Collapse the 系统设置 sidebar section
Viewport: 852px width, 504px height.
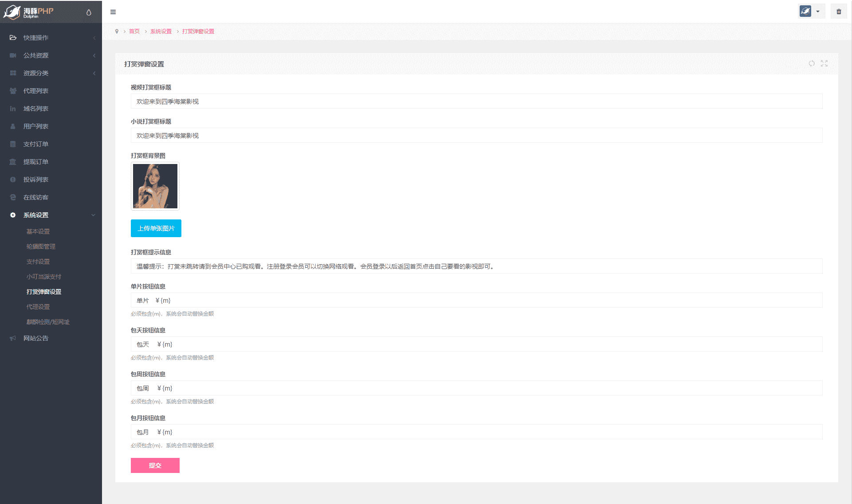coord(36,215)
